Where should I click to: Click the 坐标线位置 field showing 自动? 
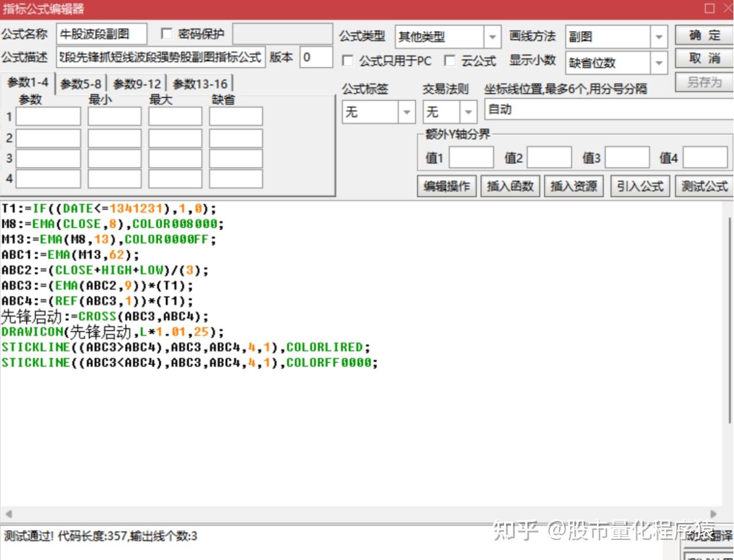coord(609,110)
